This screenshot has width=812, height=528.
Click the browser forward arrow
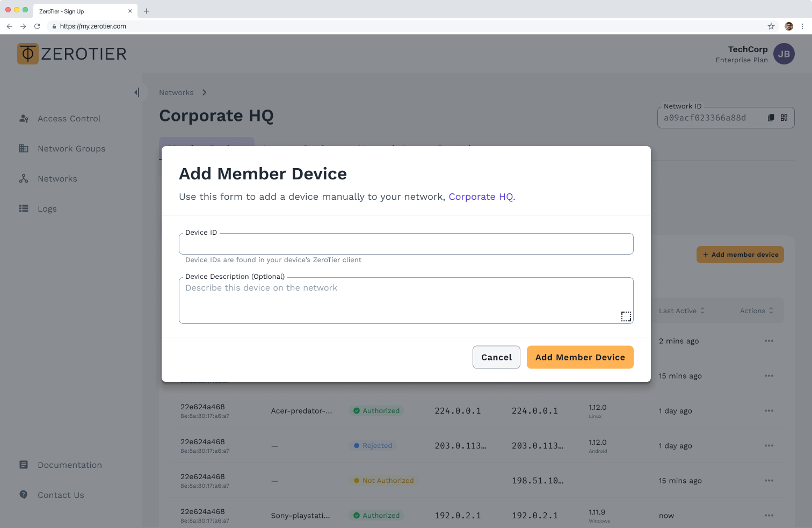(x=23, y=26)
